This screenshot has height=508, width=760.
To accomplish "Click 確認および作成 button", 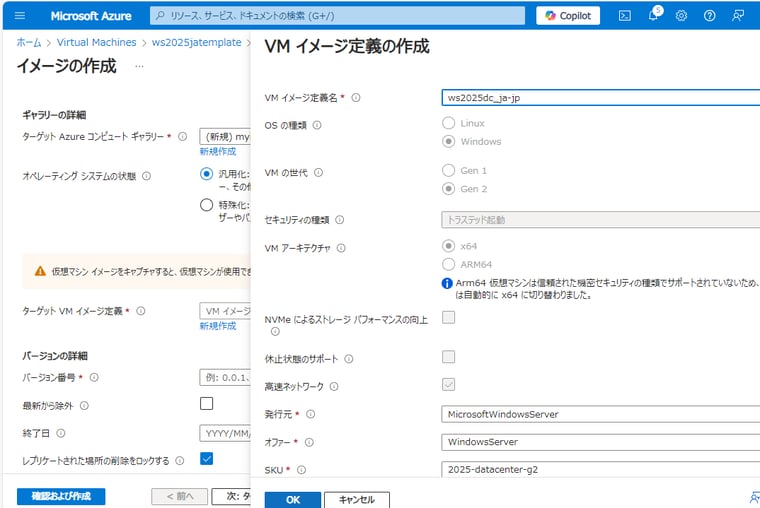I will [61, 496].
